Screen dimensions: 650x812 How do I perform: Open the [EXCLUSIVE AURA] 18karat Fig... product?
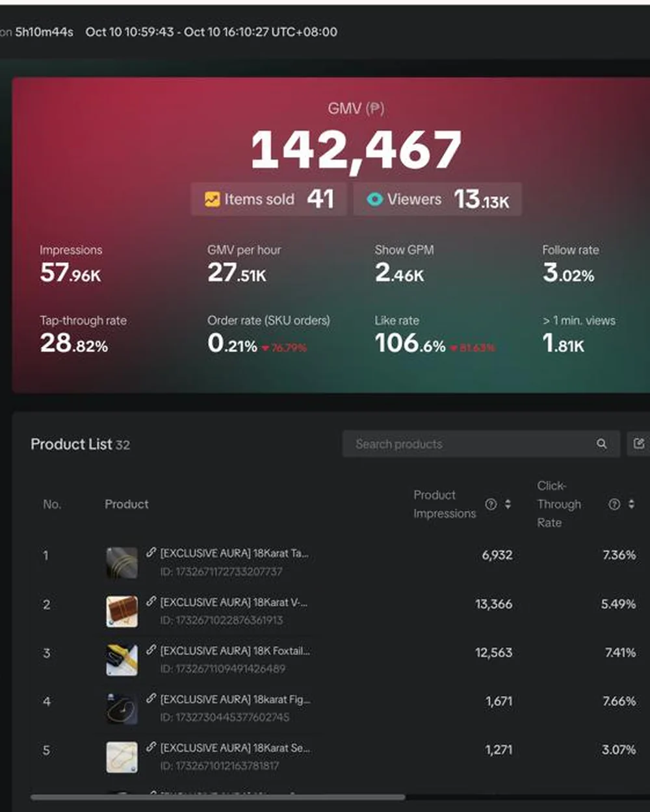point(235,700)
